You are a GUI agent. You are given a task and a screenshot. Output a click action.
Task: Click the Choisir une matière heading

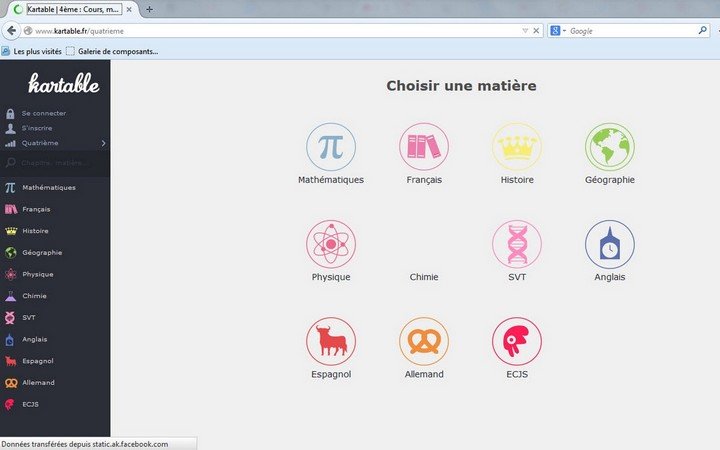coord(461,86)
